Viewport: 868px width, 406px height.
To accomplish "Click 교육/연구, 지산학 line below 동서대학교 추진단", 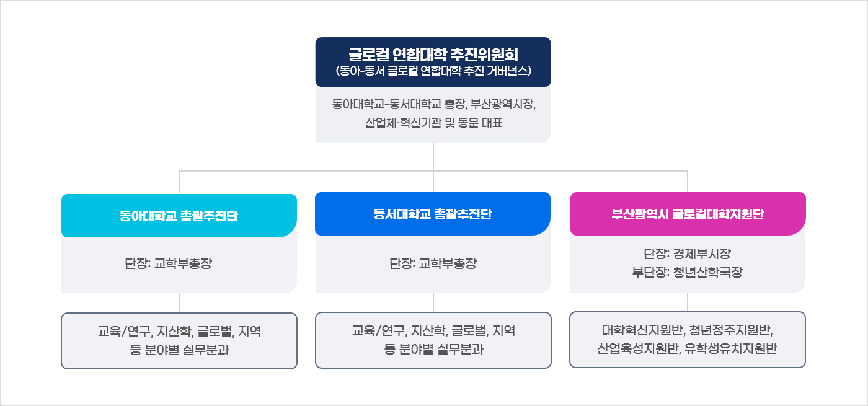I will pos(433,331).
